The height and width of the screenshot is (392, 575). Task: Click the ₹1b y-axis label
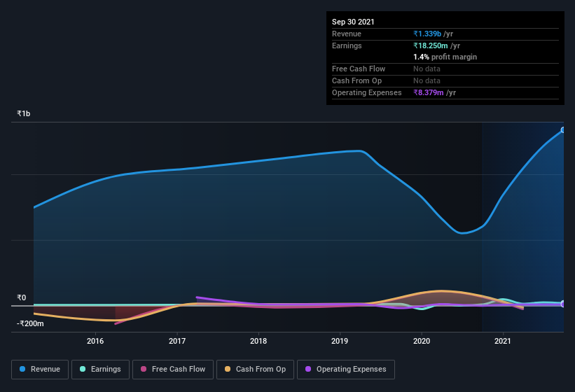point(24,113)
